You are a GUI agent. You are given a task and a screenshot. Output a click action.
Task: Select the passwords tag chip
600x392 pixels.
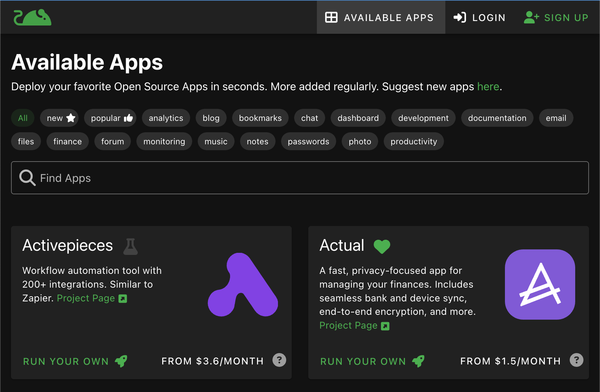(x=308, y=141)
